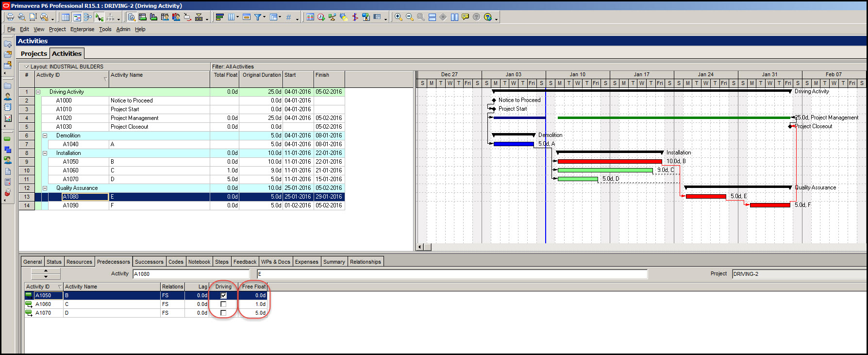Collapse the Demolition WBS group
868x355 pixels.
[x=45, y=135]
